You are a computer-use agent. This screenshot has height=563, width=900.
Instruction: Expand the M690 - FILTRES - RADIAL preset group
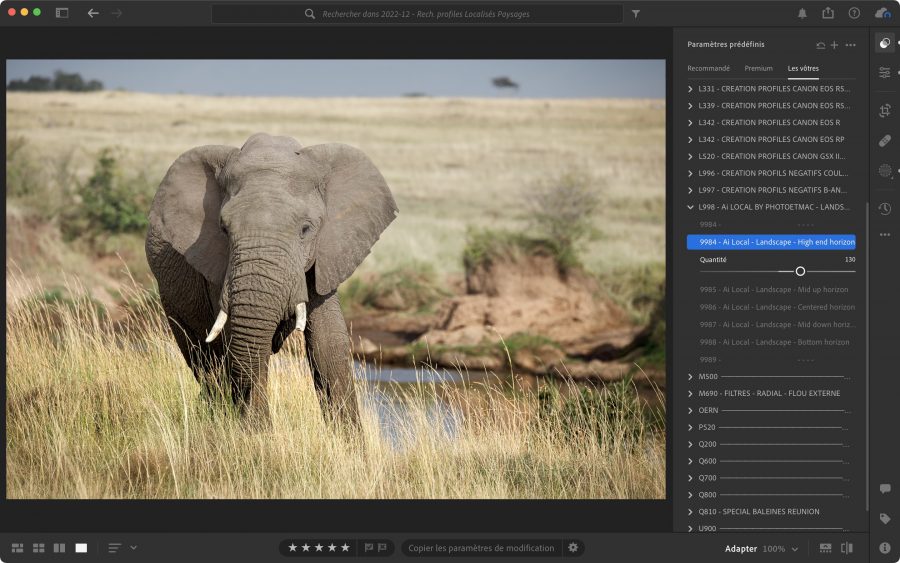(x=691, y=393)
